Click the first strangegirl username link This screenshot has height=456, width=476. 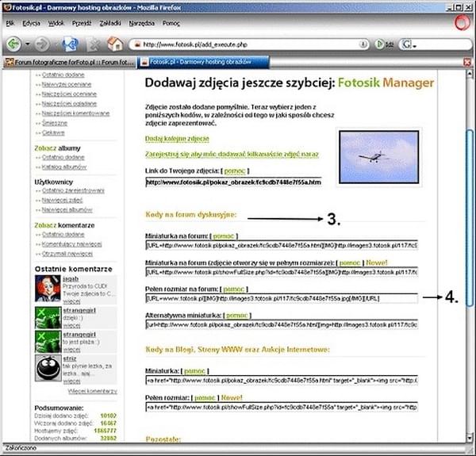79,310
